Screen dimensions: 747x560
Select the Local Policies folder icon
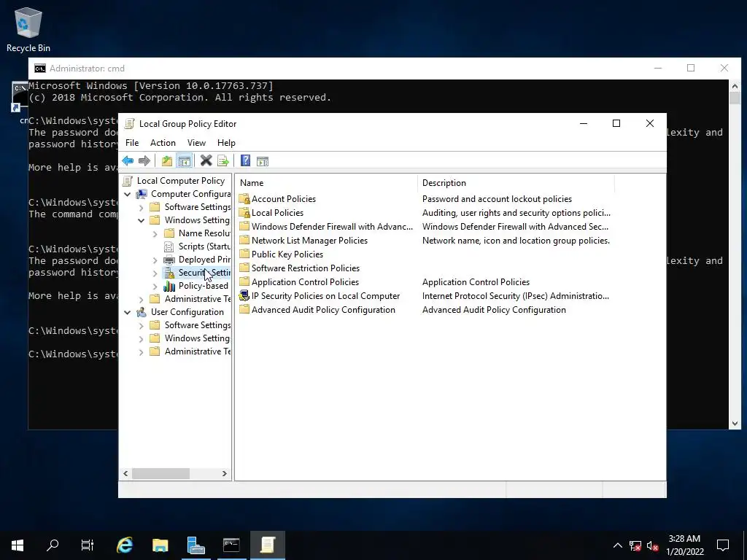tap(244, 213)
